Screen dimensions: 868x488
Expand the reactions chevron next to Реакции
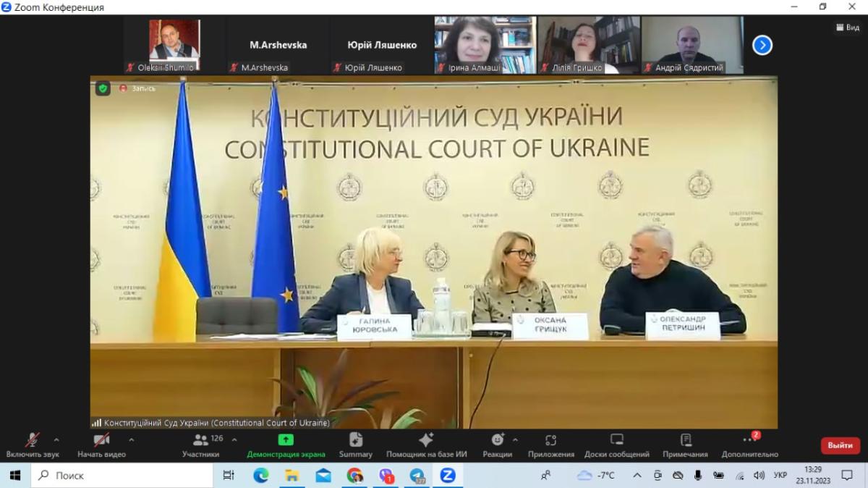(x=515, y=439)
